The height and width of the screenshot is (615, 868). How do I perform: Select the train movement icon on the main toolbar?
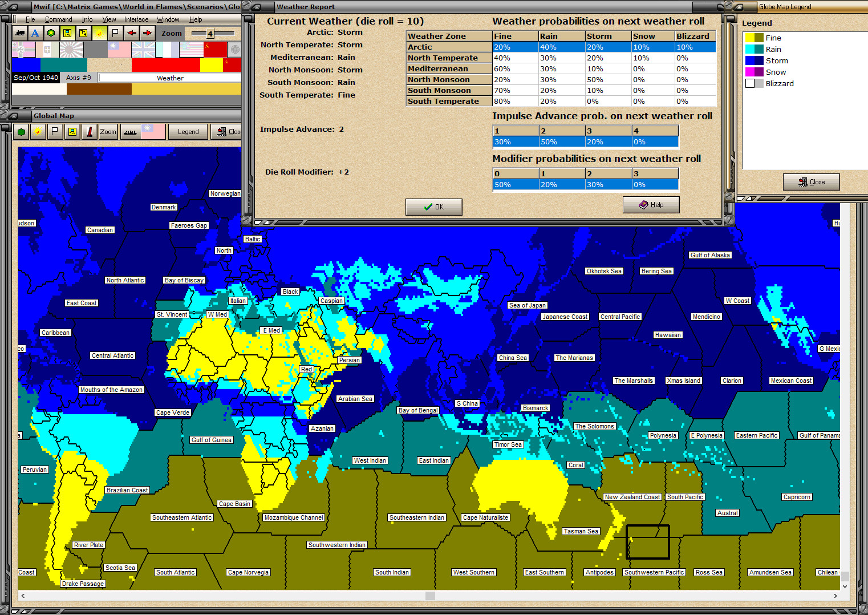click(x=20, y=33)
